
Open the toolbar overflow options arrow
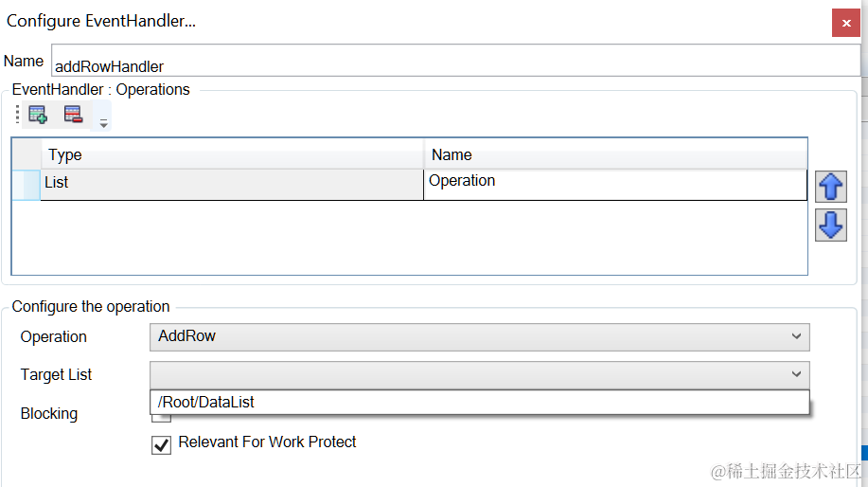(103, 122)
